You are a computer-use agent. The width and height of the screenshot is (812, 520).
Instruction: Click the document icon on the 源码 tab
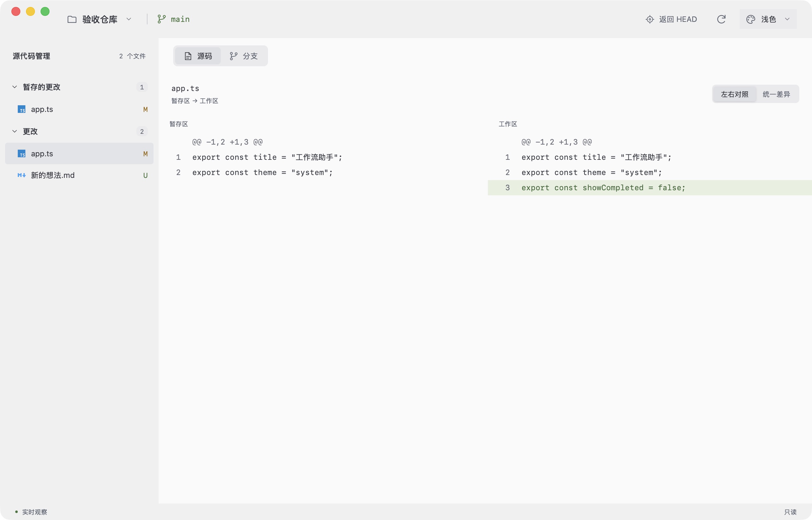click(x=188, y=56)
